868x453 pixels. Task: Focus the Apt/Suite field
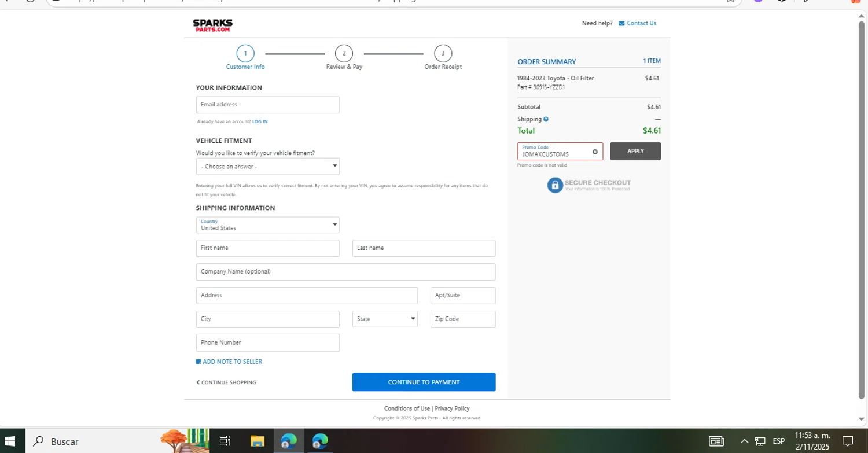pos(463,296)
